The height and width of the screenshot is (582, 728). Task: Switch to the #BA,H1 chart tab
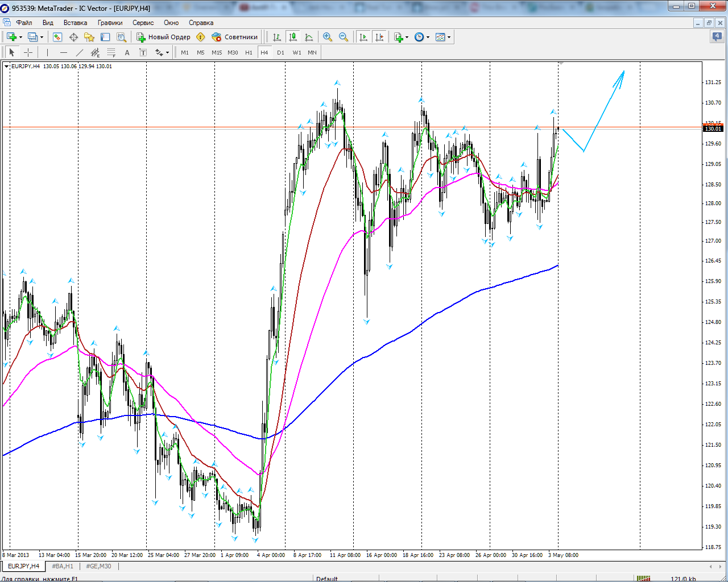click(63, 566)
